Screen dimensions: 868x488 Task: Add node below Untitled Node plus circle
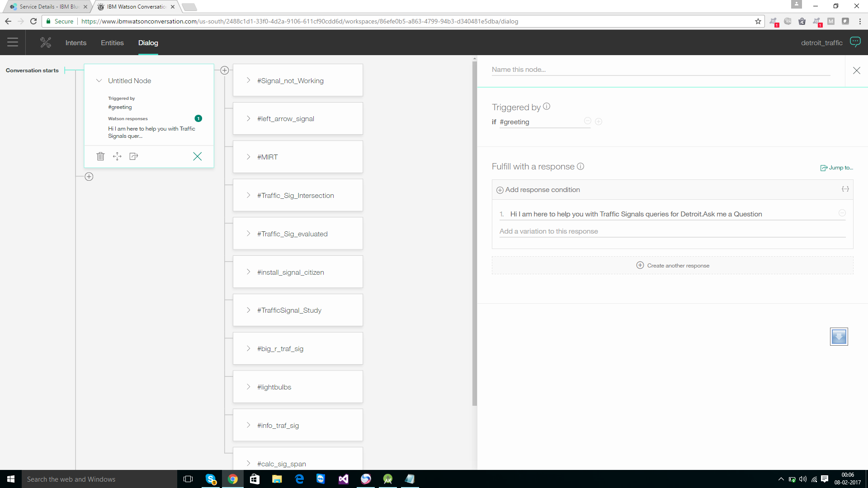pos(89,177)
